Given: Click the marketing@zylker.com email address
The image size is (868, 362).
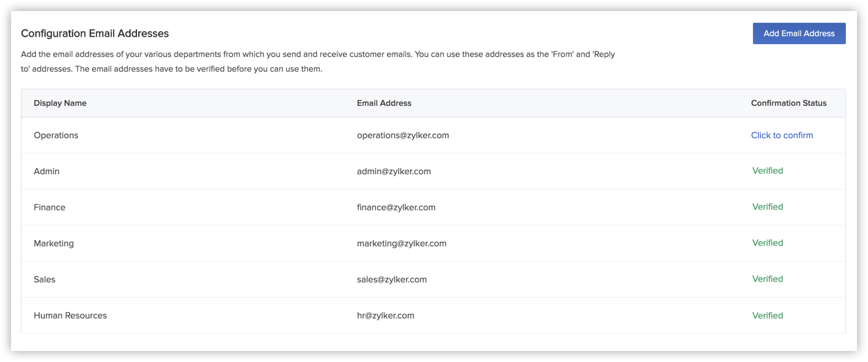Looking at the screenshot, I should click(x=402, y=243).
